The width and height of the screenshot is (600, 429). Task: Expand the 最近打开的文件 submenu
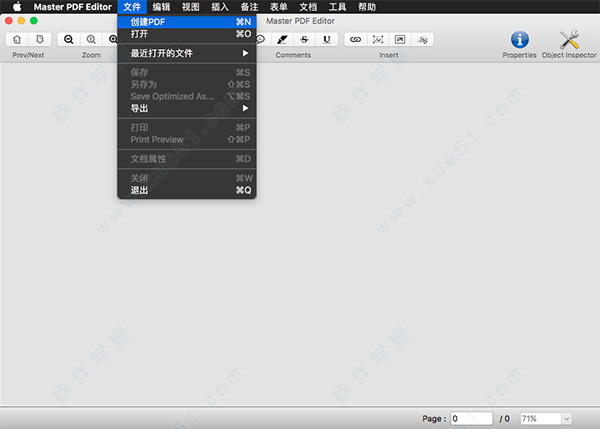pos(187,53)
